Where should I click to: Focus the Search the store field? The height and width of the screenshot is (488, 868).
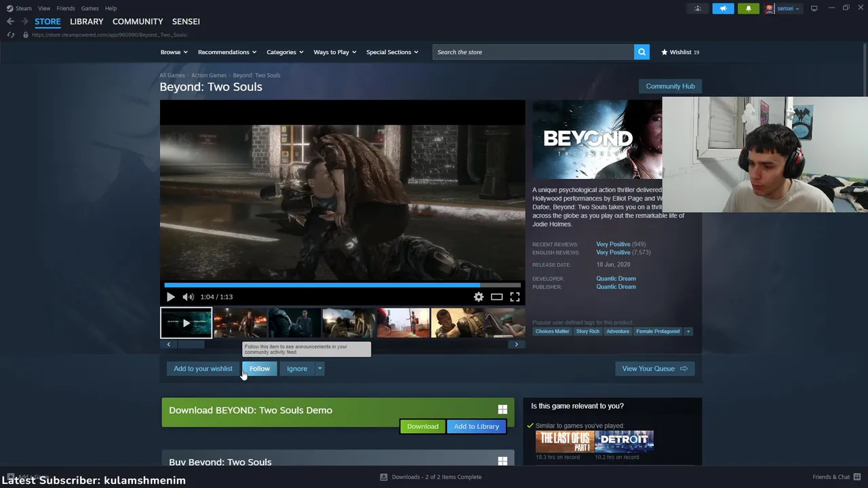(534, 52)
